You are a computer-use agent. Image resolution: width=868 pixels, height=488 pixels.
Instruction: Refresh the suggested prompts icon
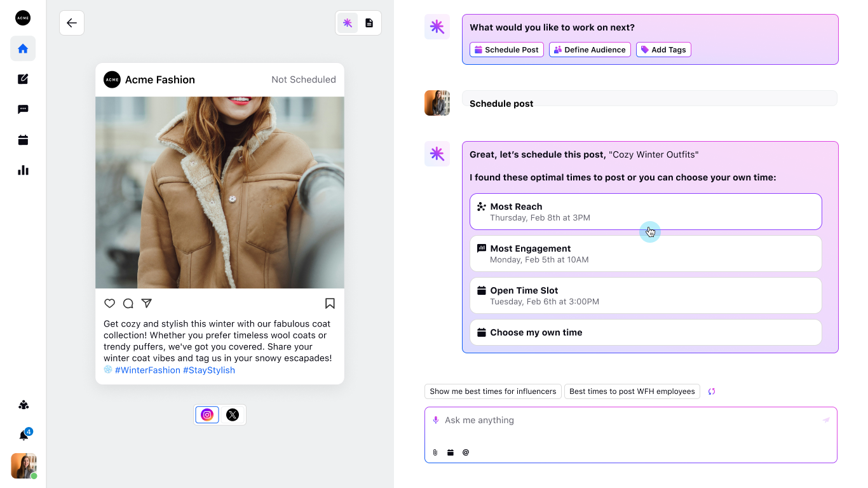712,391
